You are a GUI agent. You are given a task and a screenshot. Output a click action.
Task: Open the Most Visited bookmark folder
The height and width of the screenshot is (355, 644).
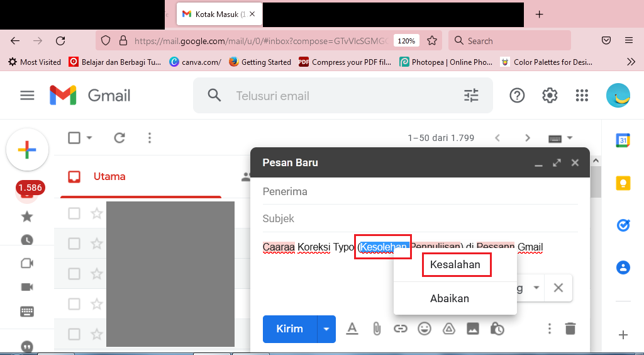(35, 62)
